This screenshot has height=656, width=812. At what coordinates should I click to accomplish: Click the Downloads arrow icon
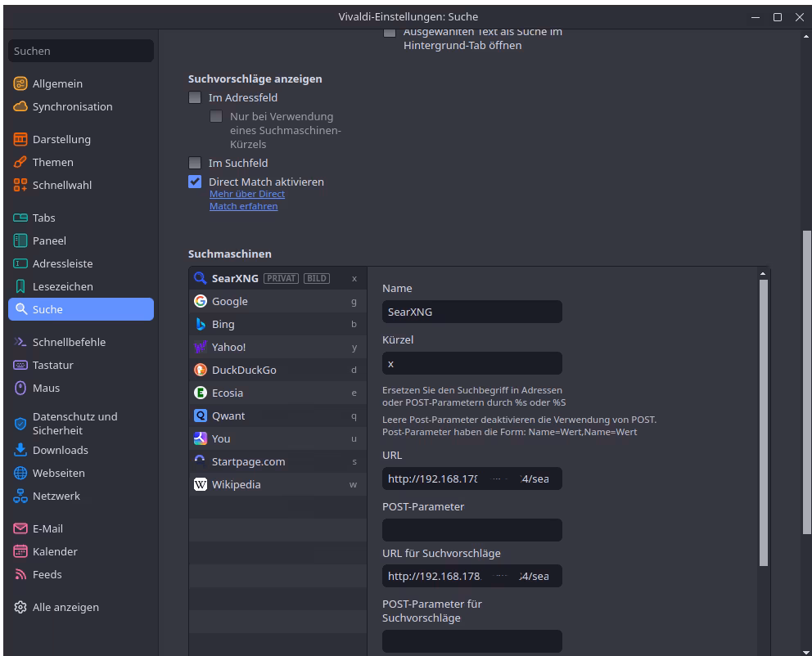[x=20, y=450]
